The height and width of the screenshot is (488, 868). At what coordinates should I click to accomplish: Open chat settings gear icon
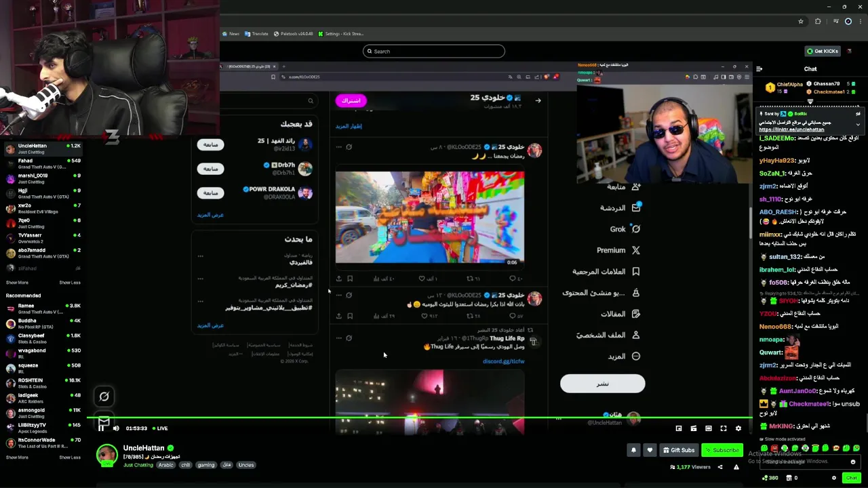click(834, 478)
